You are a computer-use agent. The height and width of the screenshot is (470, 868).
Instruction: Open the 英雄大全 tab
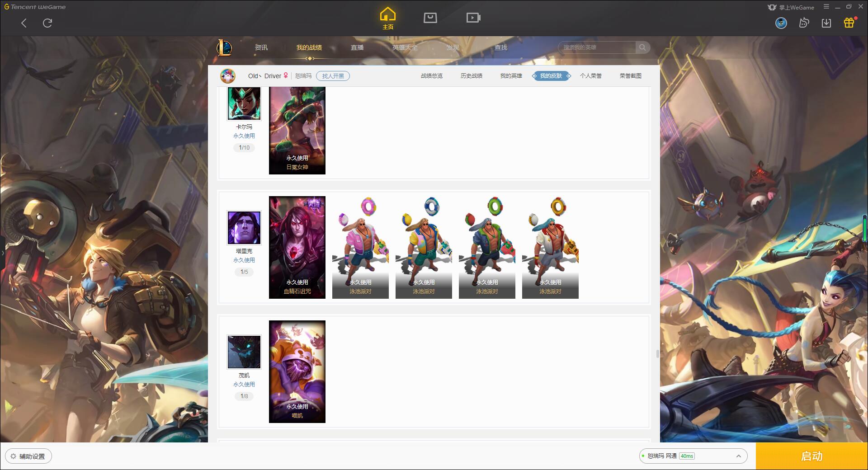pyautogui.click(x=405, y=47)
